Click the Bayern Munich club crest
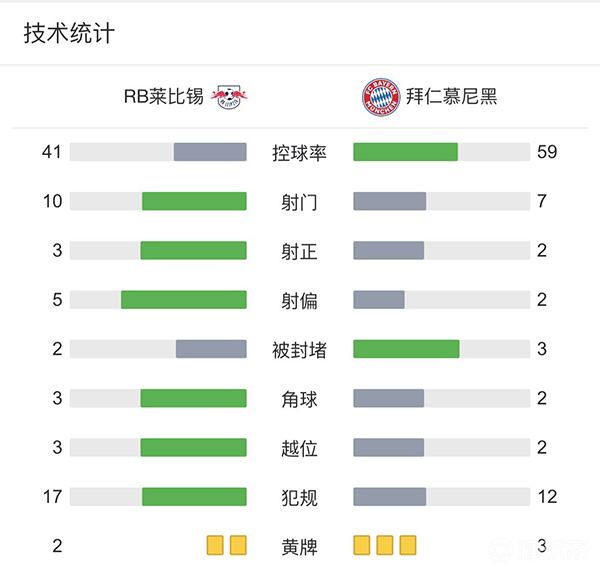 click(x=380, y=97)
